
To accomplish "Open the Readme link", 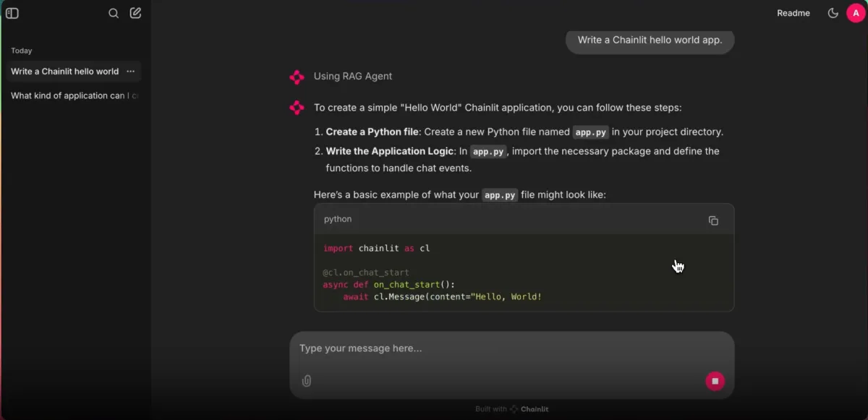I will (793, 13).
